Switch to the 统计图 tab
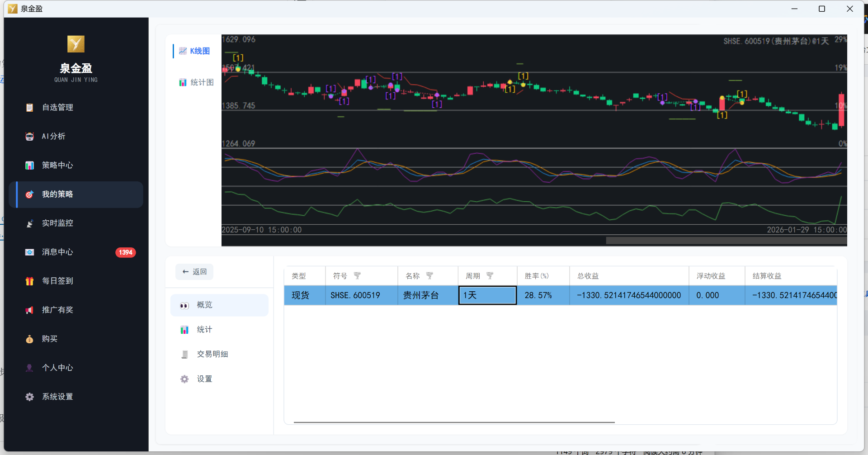This screenshot has width=868, height=455. click(196, 82)
